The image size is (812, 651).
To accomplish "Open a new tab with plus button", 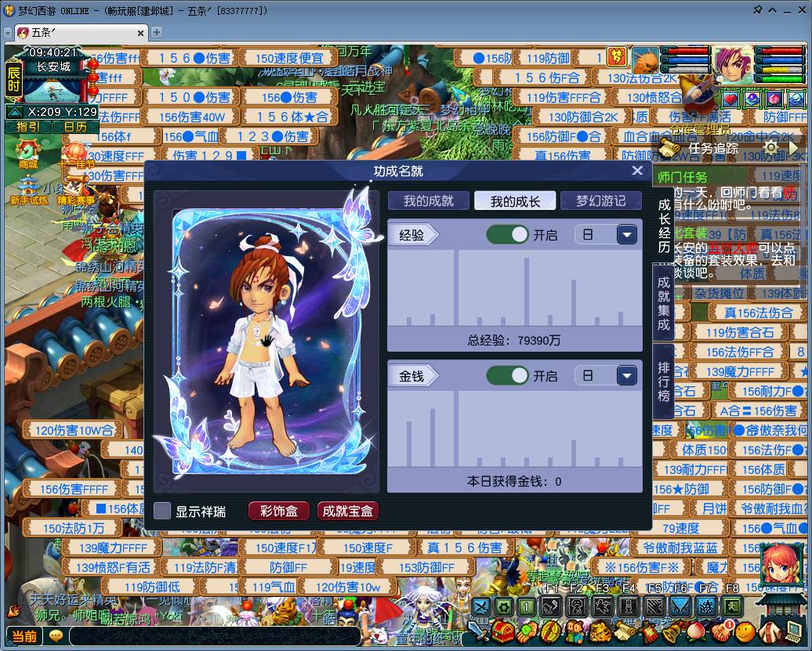I will click(157, 33).
